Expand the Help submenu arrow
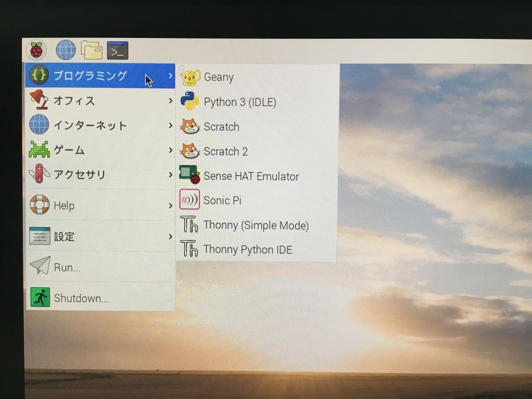This screenshot has height=399, width=532. click(170, 206)
